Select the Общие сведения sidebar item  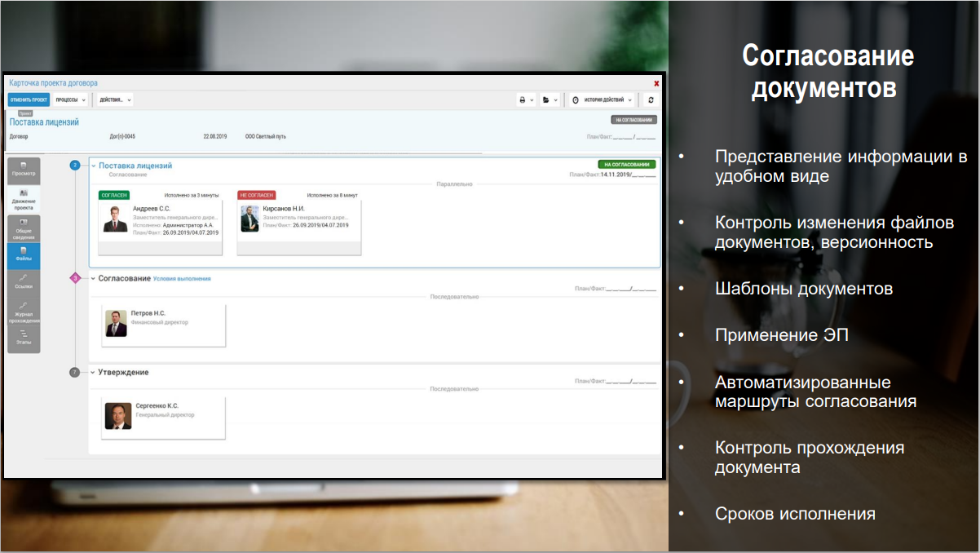point(24,228)
